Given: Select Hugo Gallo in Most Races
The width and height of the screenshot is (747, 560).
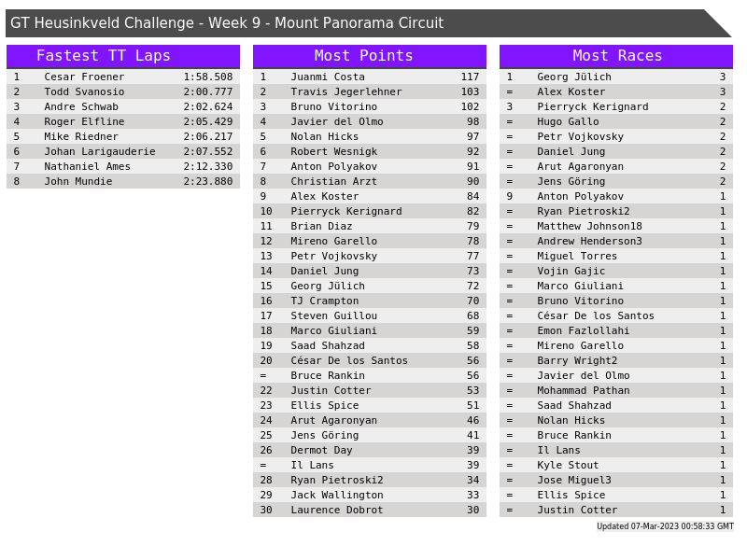Looking at the screenshot, I should coord(568,121).
